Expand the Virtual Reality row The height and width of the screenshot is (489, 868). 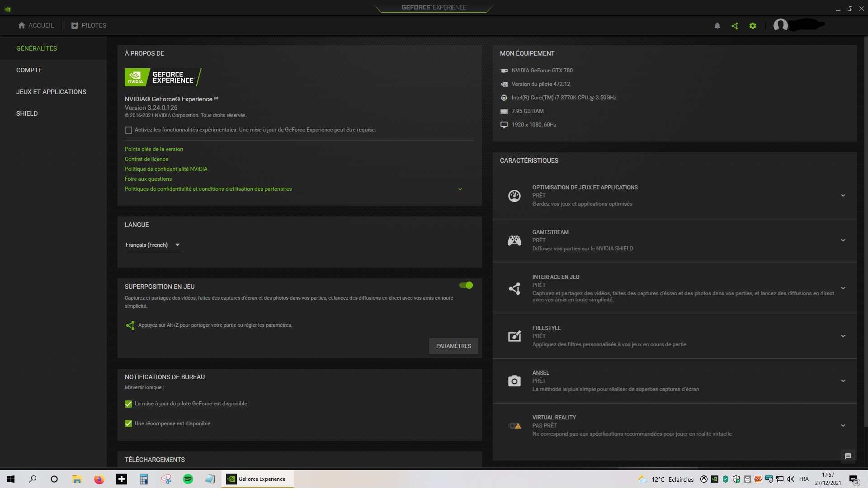843,426
